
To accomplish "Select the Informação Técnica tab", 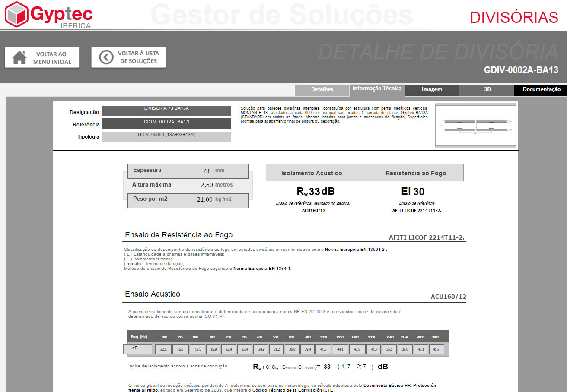I will (x=377, y=89).
